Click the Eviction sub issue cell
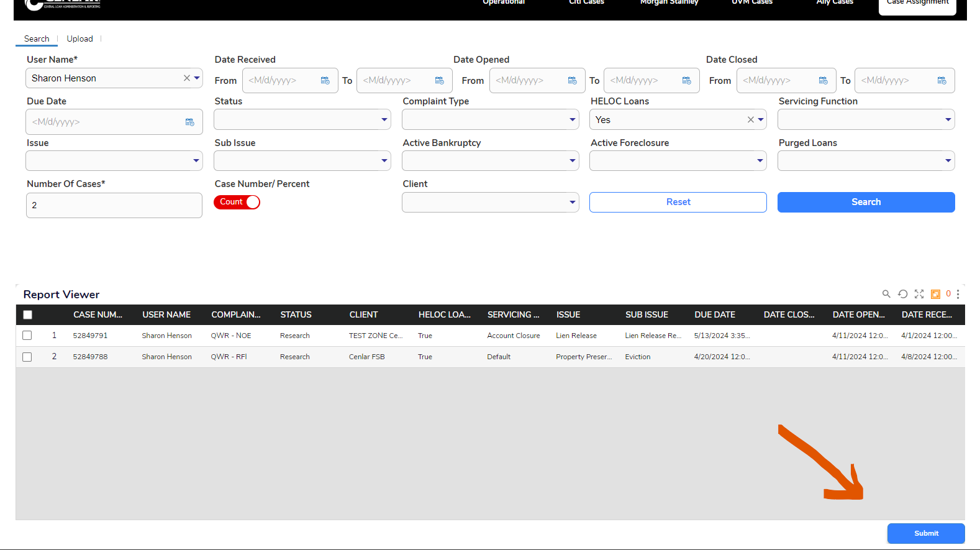This screenshot has height=550, width=980. coord(638,357)
